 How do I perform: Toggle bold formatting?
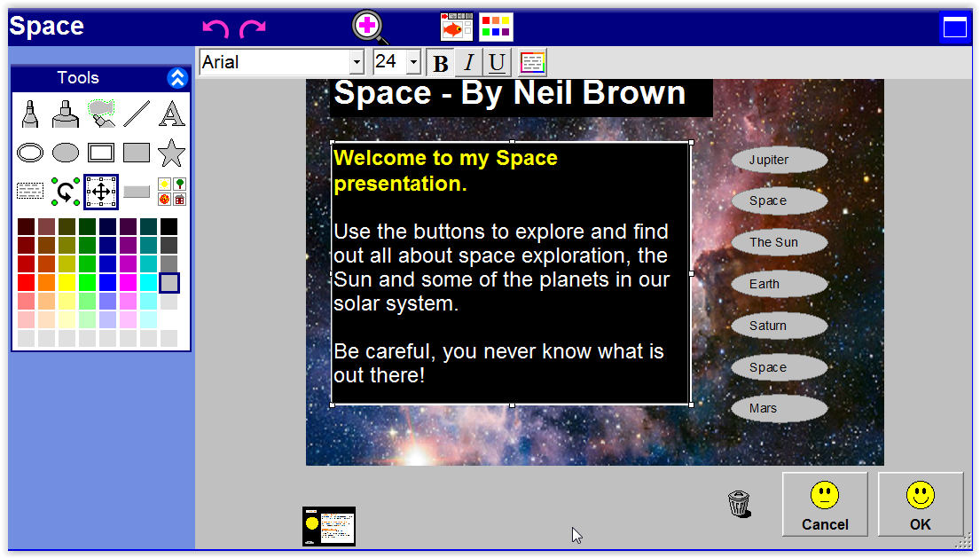pyautogui.click(x=441, y=62)
